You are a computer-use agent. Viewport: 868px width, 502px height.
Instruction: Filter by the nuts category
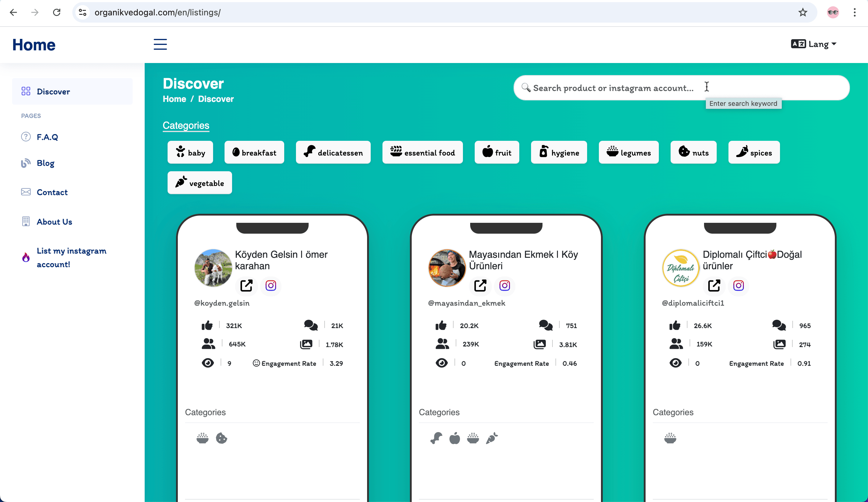pos(693,152)
